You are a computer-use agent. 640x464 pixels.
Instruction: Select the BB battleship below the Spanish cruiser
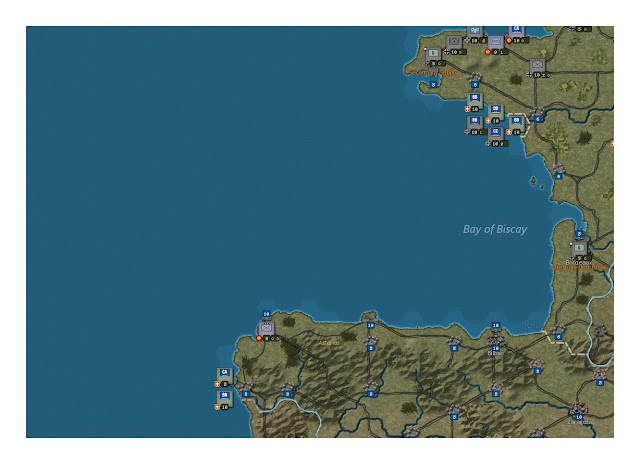coord(224,397)
